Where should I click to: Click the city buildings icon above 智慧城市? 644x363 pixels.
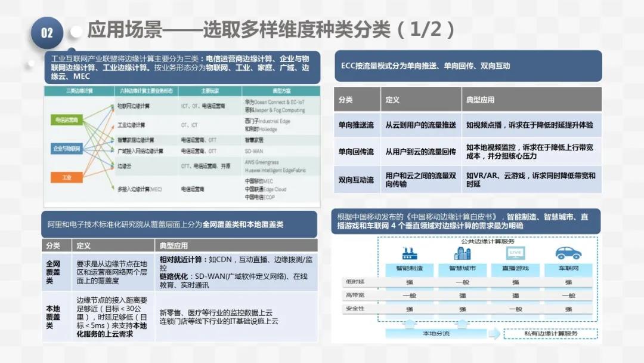tap(462, 253)
